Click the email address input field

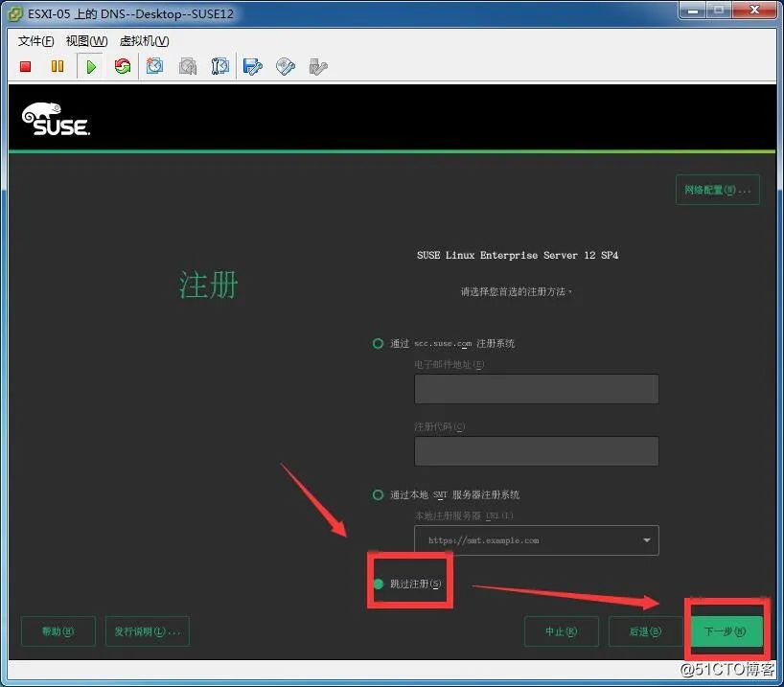point(537,389)
